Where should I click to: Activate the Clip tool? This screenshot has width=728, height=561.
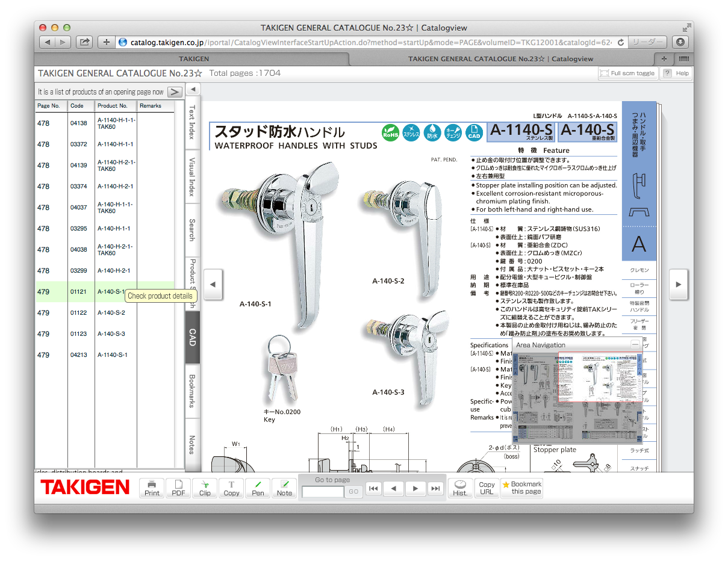point(205,488)
